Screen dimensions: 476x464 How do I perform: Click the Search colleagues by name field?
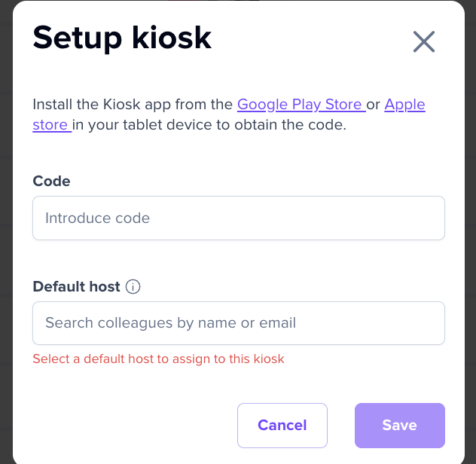[238, 323]
